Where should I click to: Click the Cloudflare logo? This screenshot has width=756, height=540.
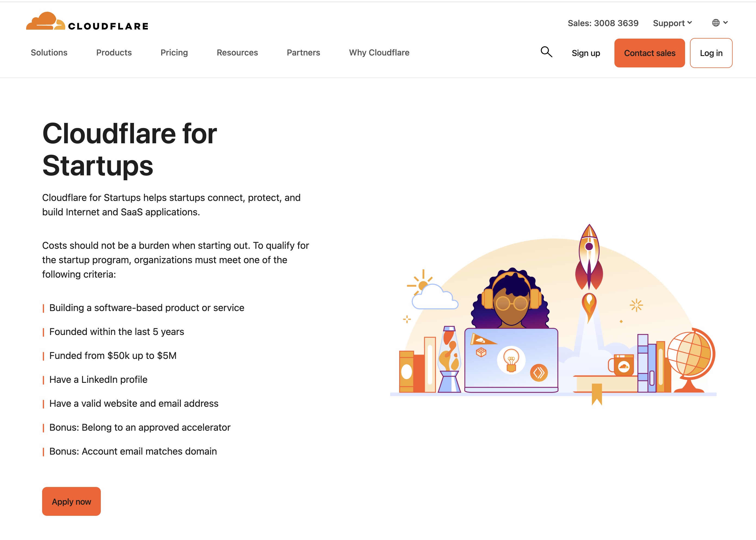[x=87, y=21]
